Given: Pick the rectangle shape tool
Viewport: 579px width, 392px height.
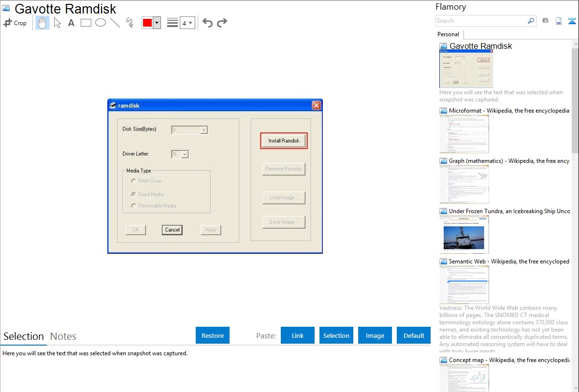Looking at the screenshot, I should 86,23.
